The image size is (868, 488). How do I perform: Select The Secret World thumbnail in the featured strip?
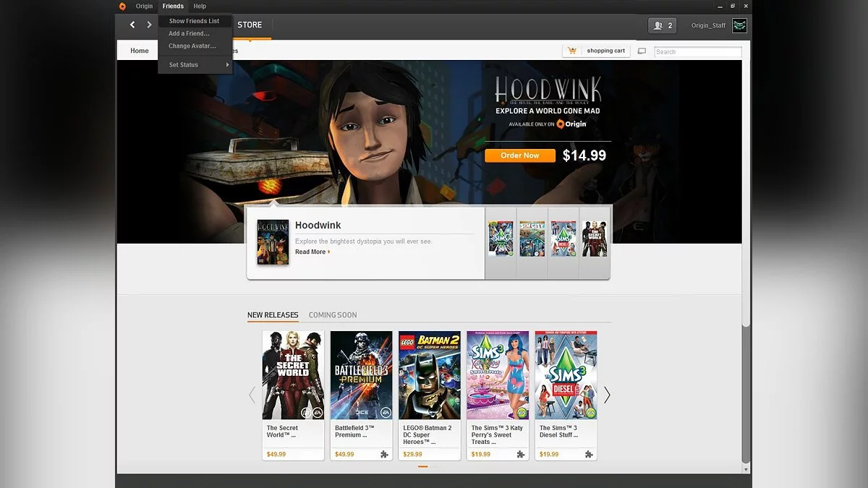595,239
